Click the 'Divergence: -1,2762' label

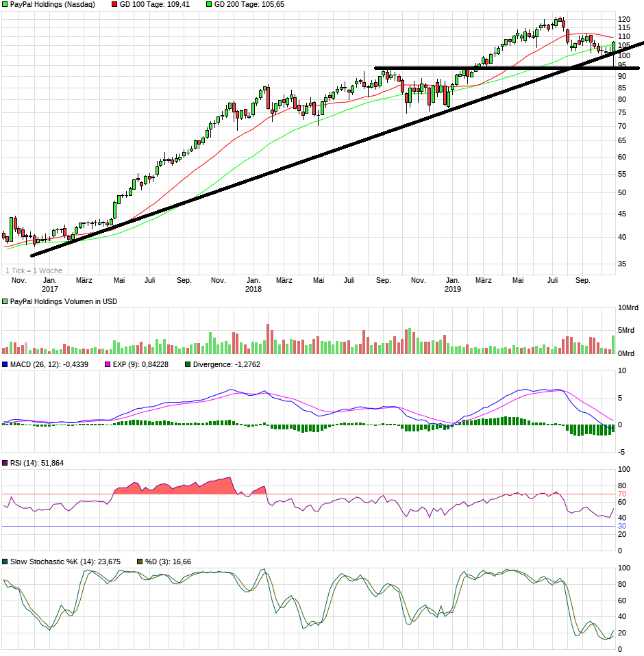pyautogui.click(x=226, y=364)
